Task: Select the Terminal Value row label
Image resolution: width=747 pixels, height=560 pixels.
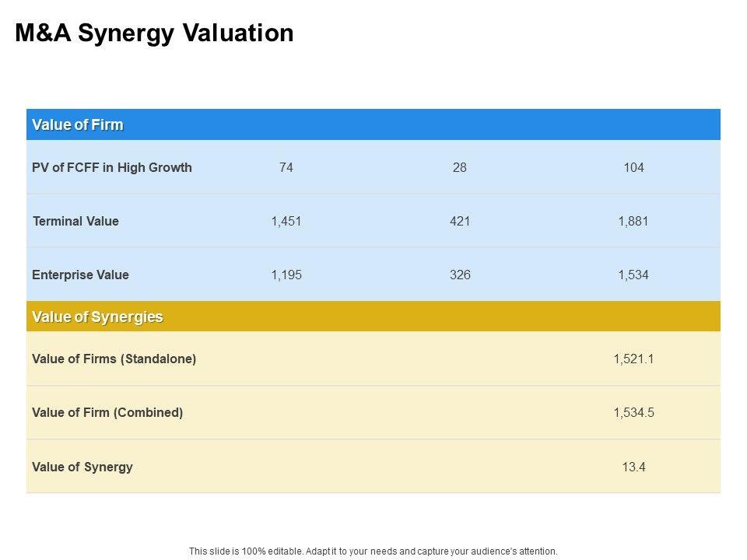Action: 75,222
